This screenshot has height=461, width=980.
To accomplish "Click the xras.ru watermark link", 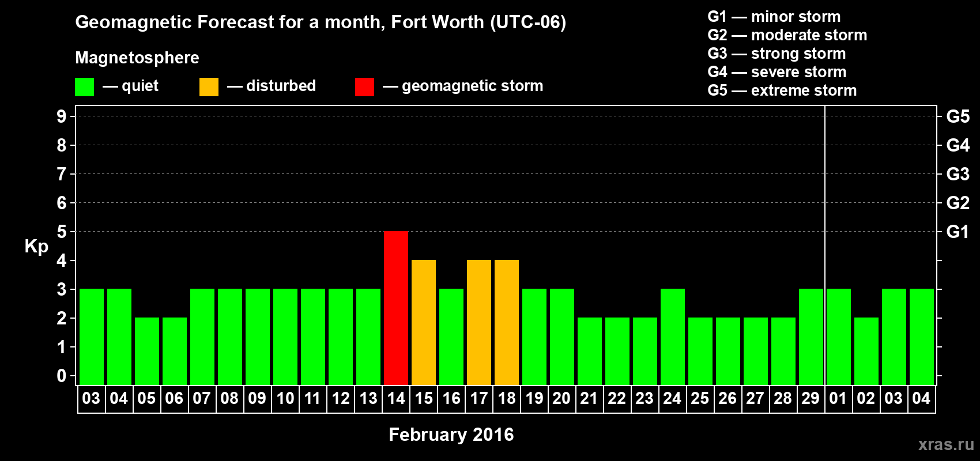I will 946,444.
